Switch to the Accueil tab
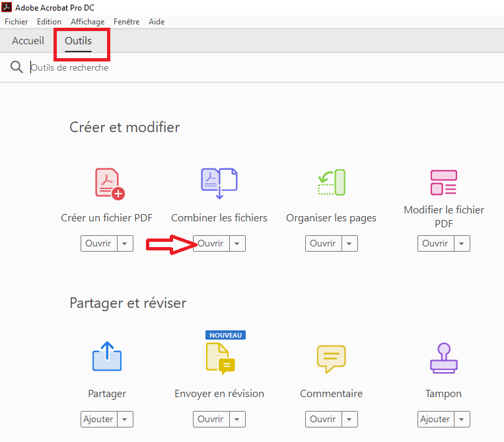Screen dimensions: 504x442 [28, 41]
